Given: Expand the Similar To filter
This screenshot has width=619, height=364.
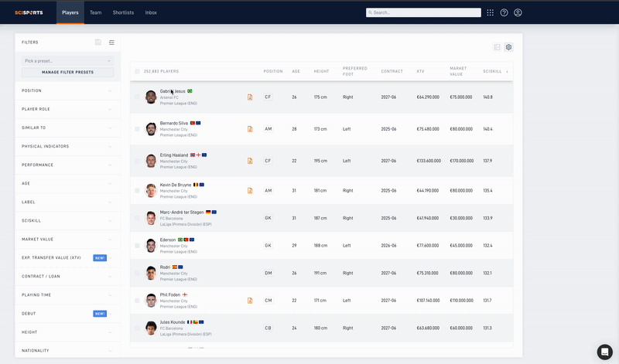Looking at the screenshot, I should click(x=67, y=128).
